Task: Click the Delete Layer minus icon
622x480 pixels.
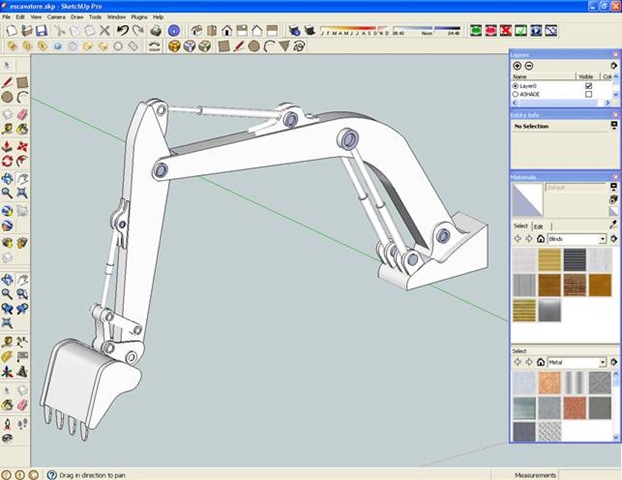Action: [529, 65]
